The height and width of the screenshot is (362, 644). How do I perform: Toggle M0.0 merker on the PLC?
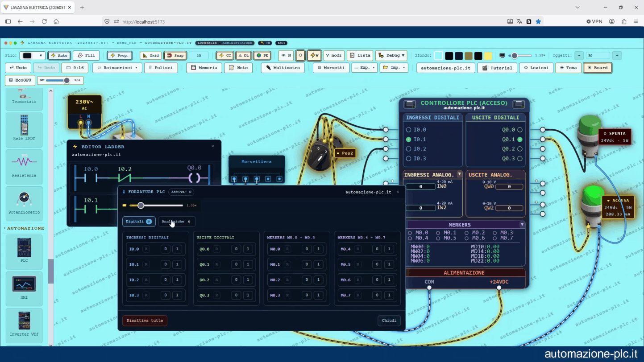(410, 233)
